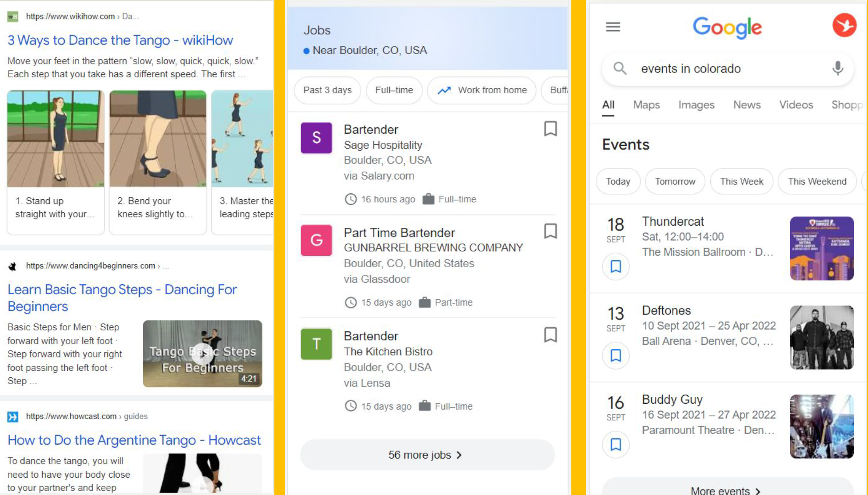Play the Tango Basic Steps video
Viewport: 868px width, 495px height.
202,353
